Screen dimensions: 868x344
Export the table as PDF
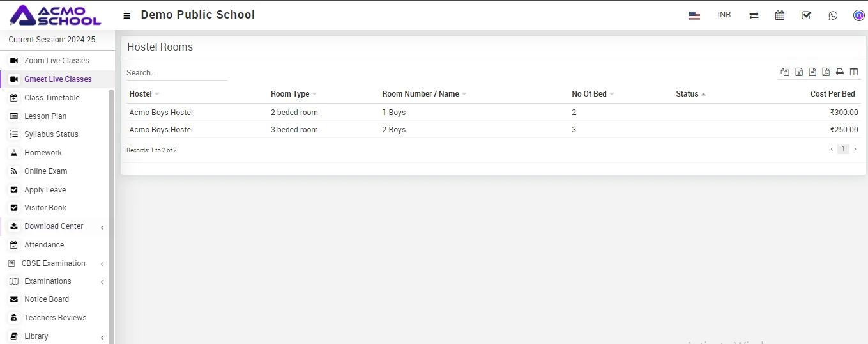coord(826,72)
